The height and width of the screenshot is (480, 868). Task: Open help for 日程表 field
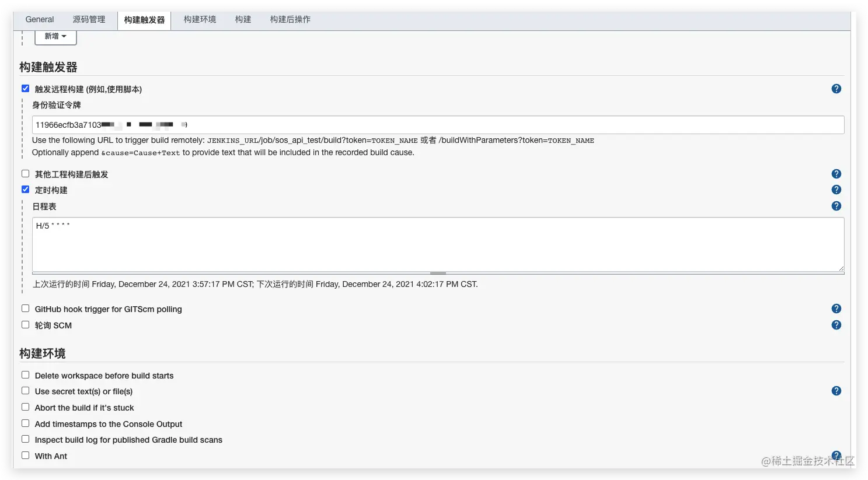point(836,206)
